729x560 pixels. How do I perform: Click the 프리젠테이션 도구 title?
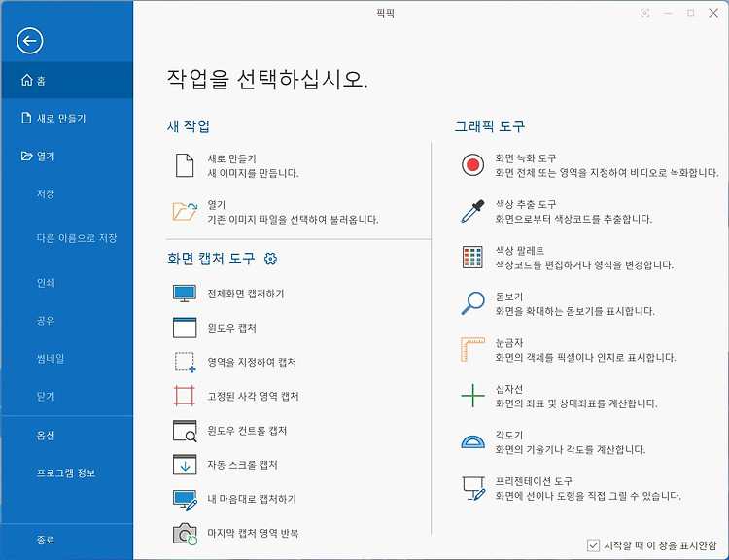coord(534,481)
